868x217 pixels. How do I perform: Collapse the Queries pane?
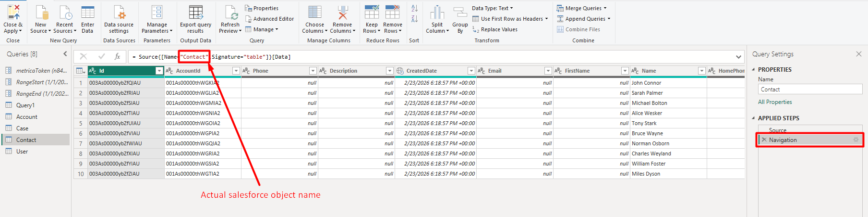pyautogui.click(x=65, y=54)
